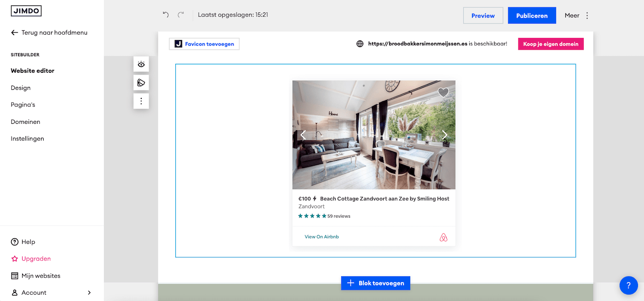Click the three-dot icon beside Meer

[x=587, y=16]
